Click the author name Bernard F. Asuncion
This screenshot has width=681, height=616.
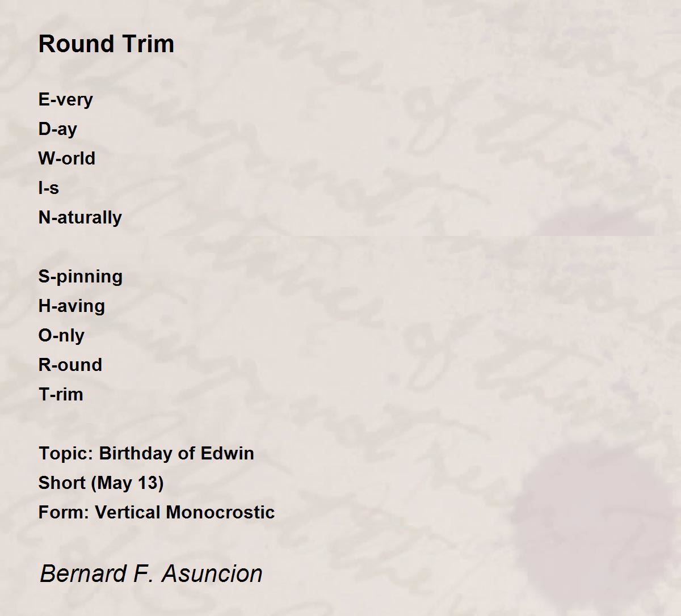click(152, 573)
